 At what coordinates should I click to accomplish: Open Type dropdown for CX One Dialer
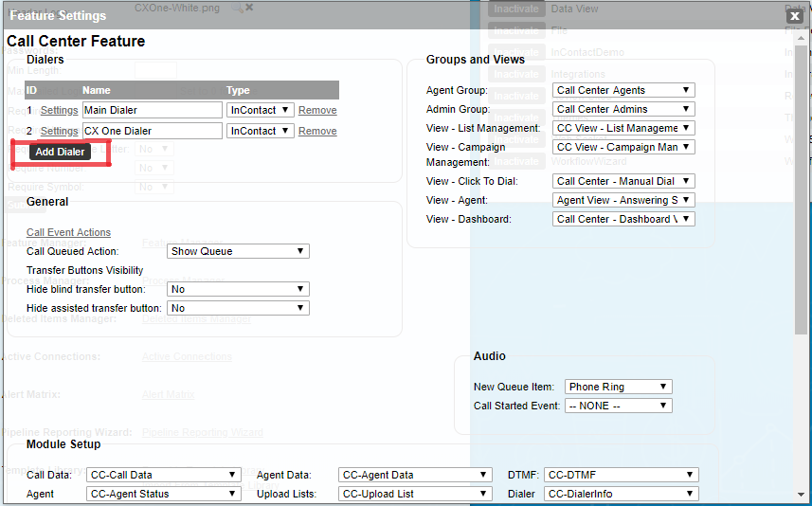pyautogui.click(x=261, y=131)
